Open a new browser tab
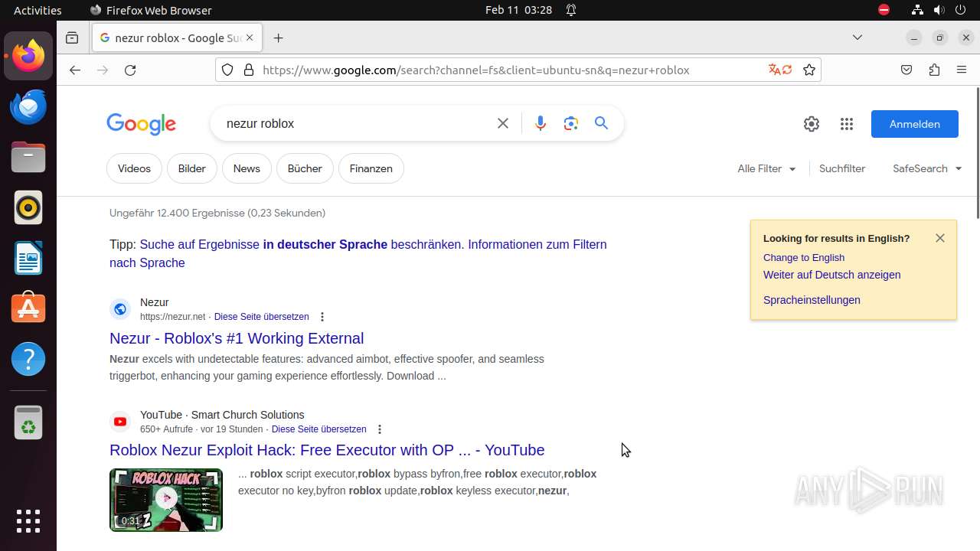 (278, 37)
